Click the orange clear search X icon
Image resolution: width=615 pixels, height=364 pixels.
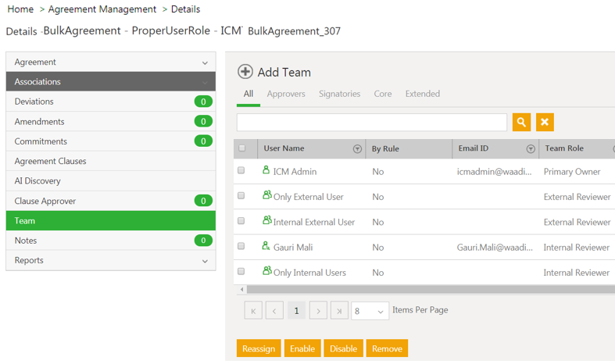(545, 122)
